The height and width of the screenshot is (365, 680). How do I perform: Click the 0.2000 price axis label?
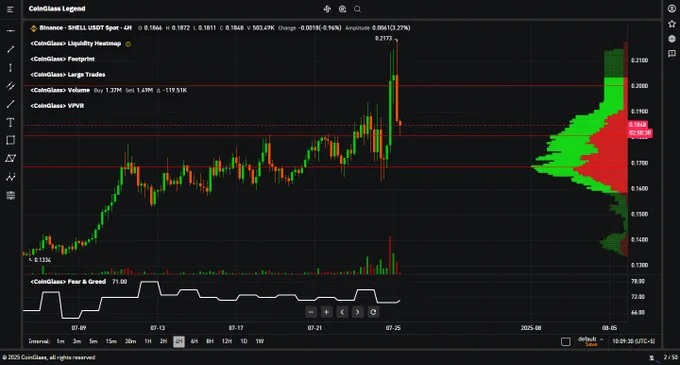tap(640, 86)
